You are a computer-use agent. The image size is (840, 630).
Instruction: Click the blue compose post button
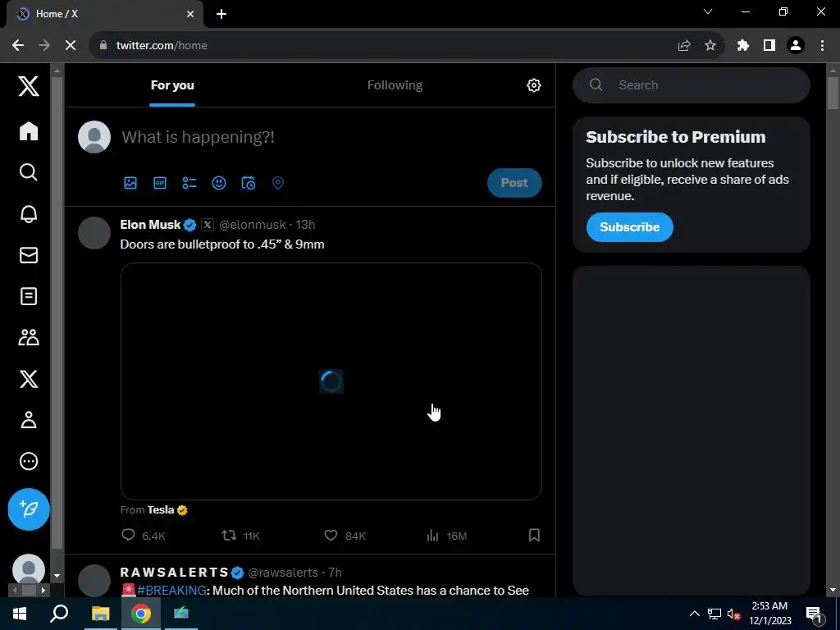(29, 509)
